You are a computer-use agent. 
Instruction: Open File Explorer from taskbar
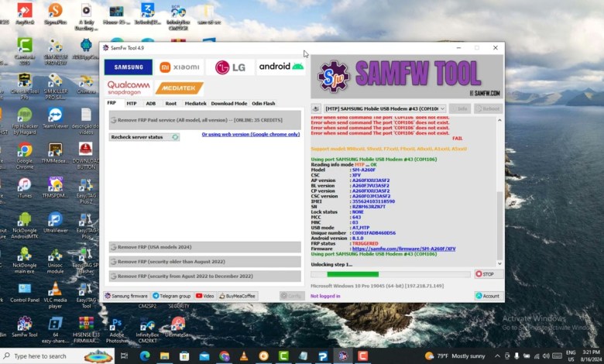(x=164, y=356)
